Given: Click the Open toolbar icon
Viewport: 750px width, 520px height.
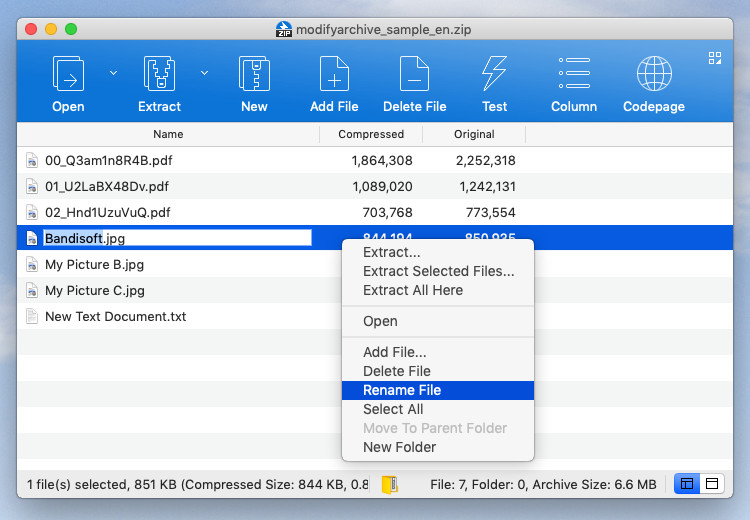Looking at the screenshot, I should (x=68, y=75).
